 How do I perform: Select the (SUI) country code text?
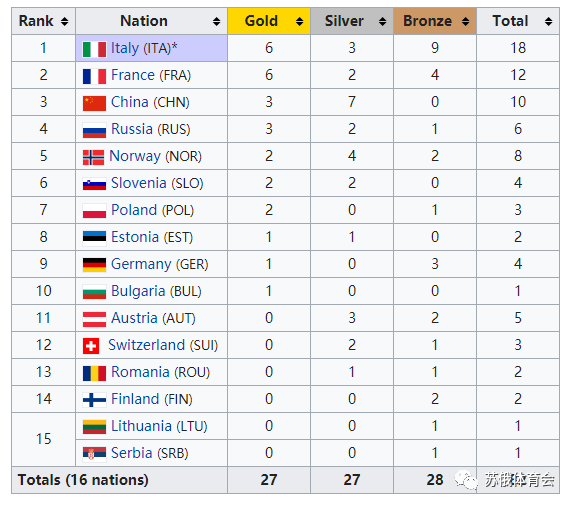(204, 345)
